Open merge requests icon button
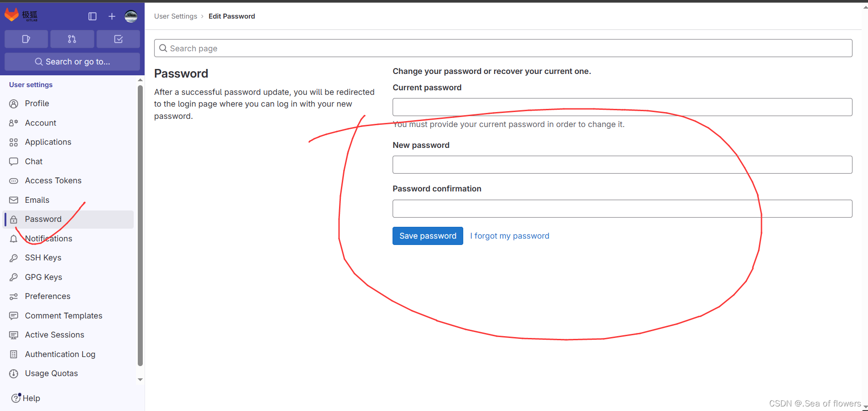The image size is (868, 411). [72, 39]
